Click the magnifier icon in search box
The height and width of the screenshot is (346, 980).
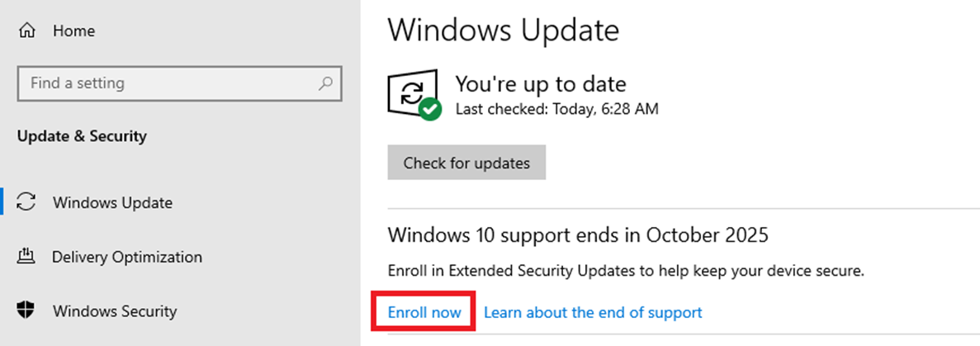pos(326,83)
